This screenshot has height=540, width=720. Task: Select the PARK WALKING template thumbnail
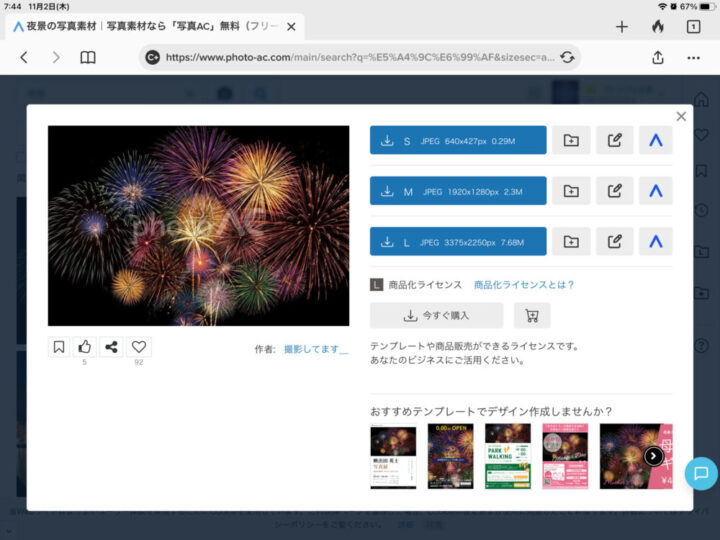[507, 456]
